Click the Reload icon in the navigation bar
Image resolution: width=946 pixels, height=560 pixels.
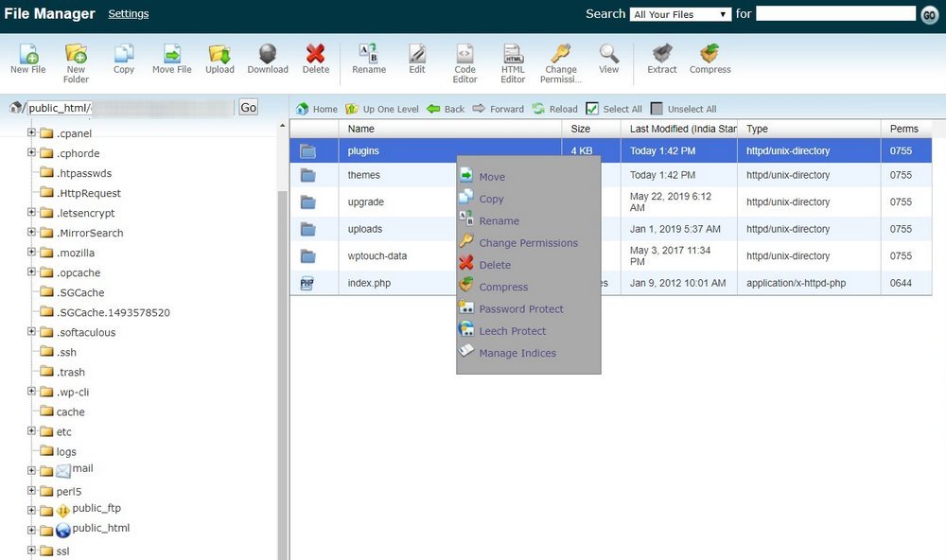point(538,109)
